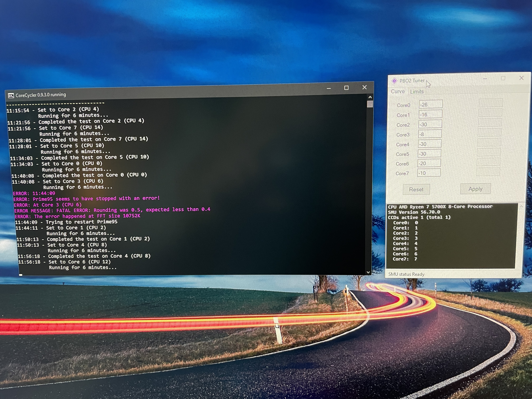Open the Limits tab
This screenshot has height=399, width=532.
417,92
